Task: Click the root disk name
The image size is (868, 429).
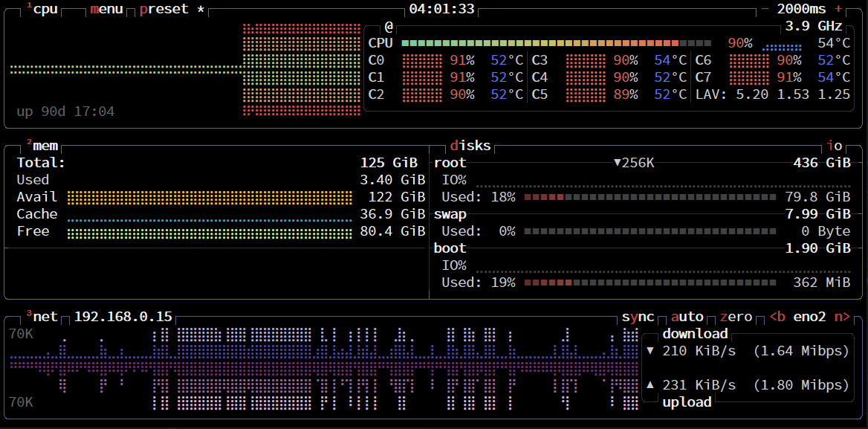Action: tap(450, 163)
